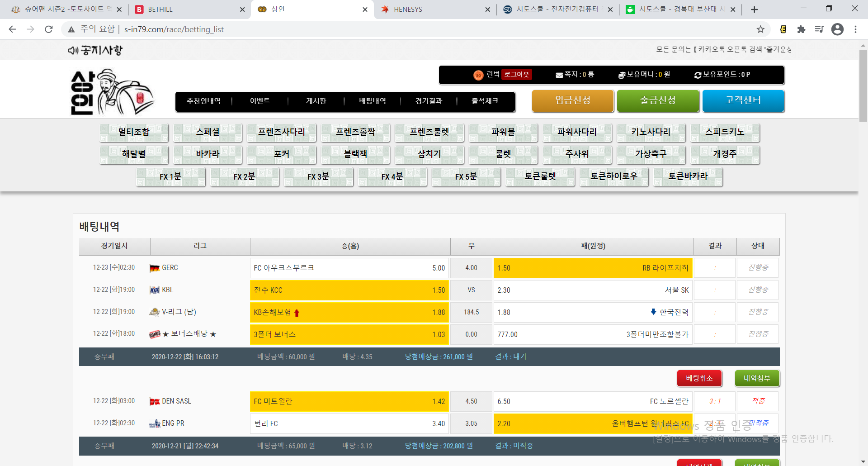Viewport: 868px width, 466px height.
Task: Click the Chrome profile avatar icon
Action: click(x=837, y=29)
